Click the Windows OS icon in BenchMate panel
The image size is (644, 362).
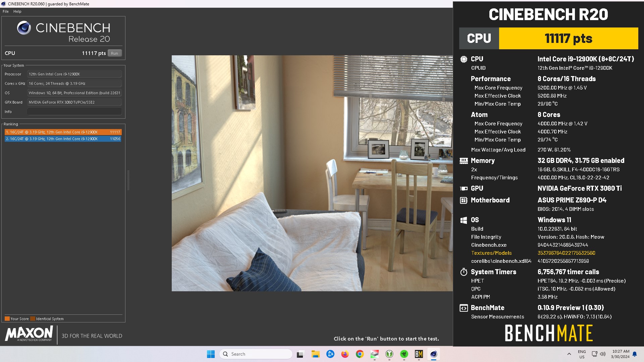pos(464,220)
